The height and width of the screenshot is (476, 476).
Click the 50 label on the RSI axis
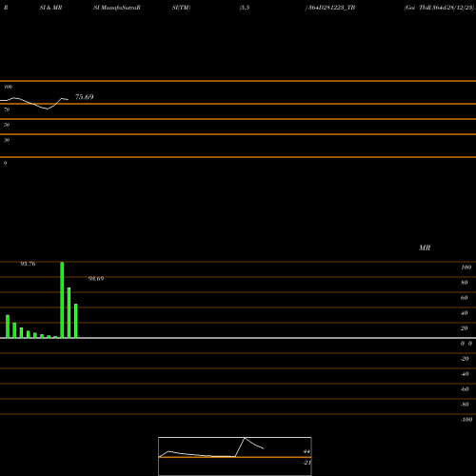pyautogui.click(x=7, y=125)
